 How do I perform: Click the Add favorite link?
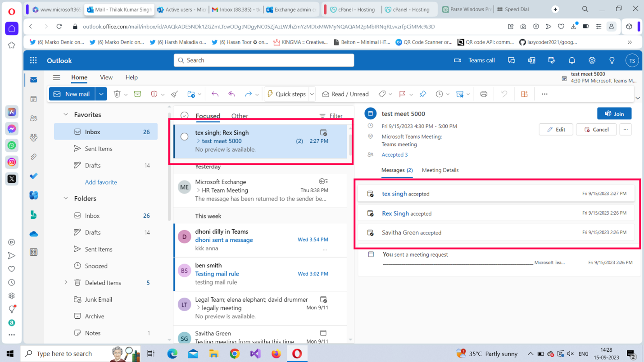[101, 182]
